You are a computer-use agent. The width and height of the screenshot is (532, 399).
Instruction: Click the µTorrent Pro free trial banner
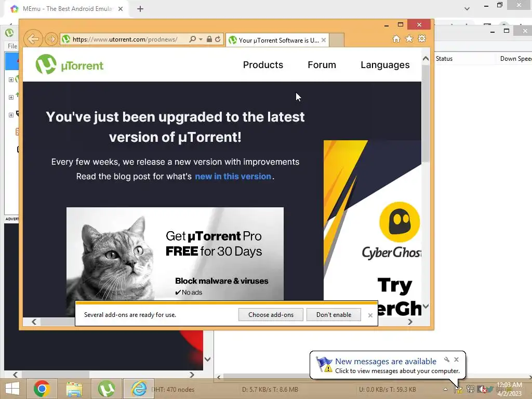pyautogui.click(x=175, y=254)
